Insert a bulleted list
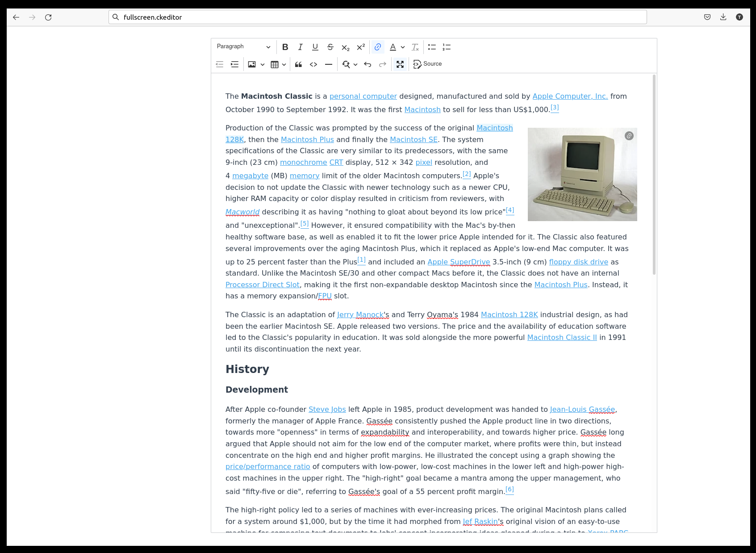This screenshot has width=756, height=553. pos(432,47)
